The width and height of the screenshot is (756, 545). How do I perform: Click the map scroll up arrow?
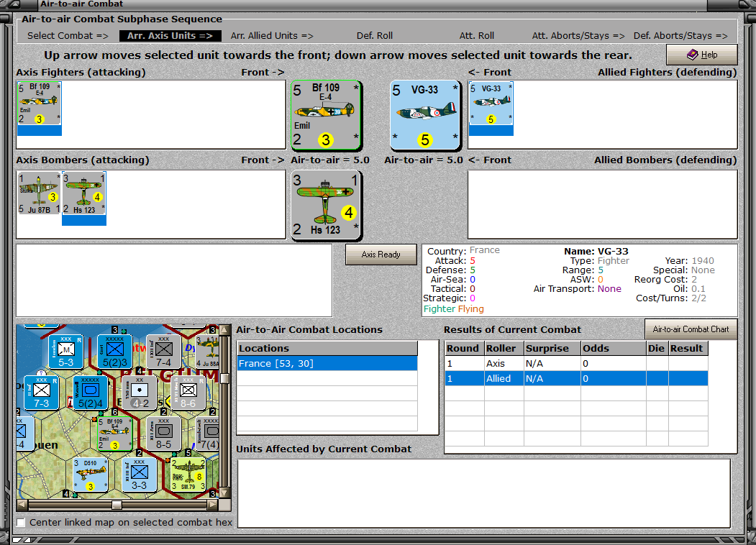coord(224,330)
